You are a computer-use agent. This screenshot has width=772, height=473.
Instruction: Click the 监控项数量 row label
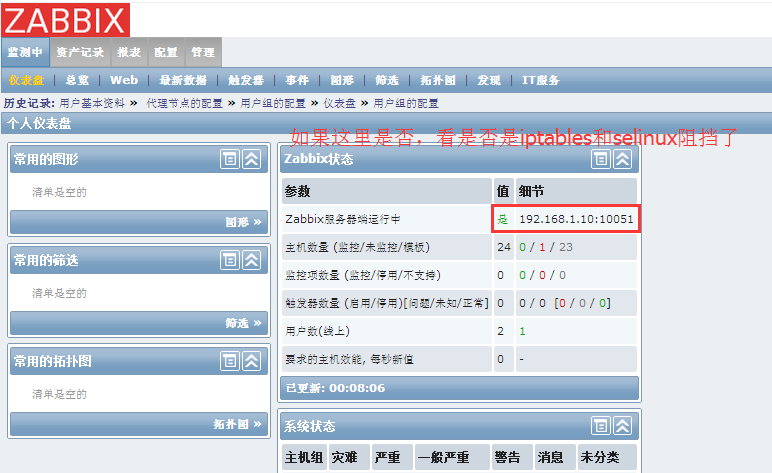pos(363,275)
